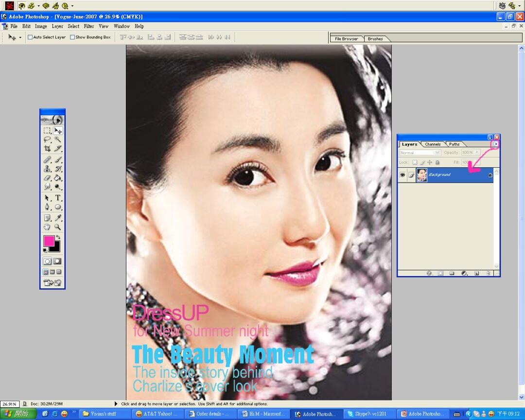This screenshot has width=525, height=420.
Task: Select the Hand tool
Action: click(47, 227)
